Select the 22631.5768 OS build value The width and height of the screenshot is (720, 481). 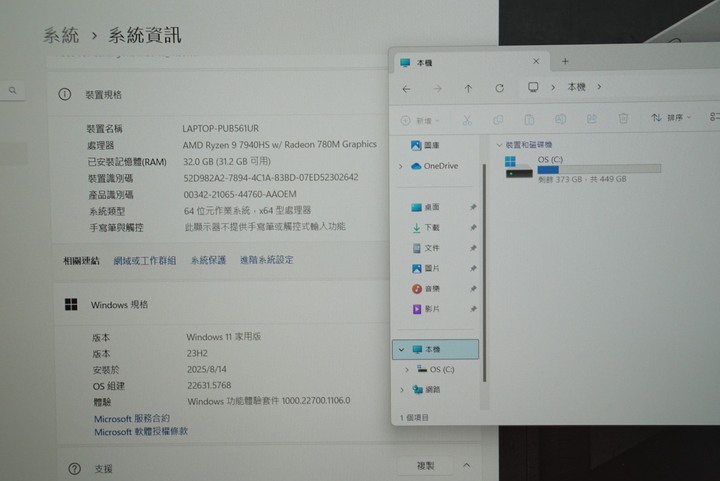pos(209,386)
